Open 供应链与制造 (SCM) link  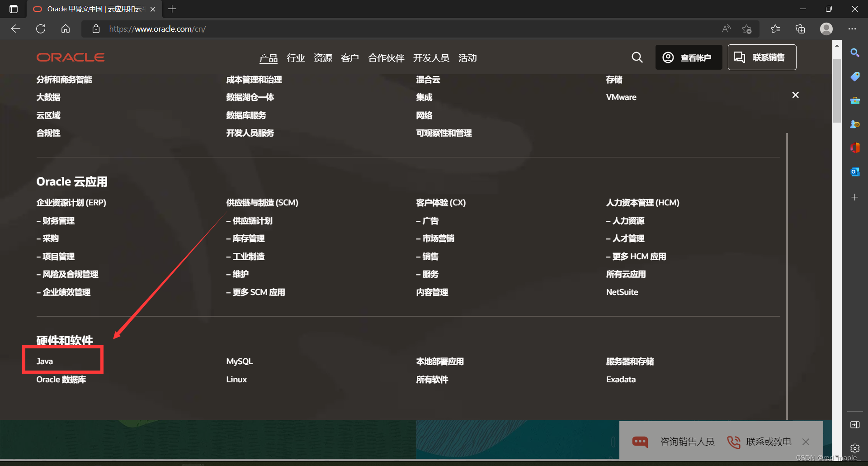click(x=262, y=203)
